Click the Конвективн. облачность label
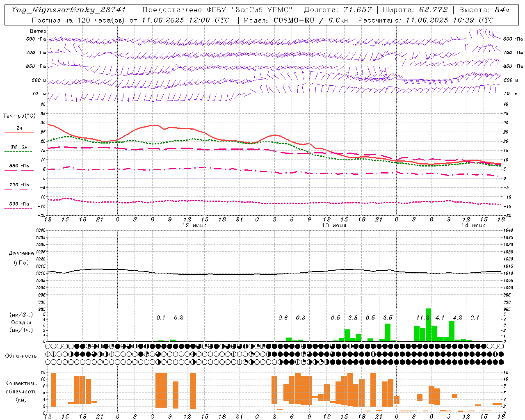Viewport: 525px width, 420px height. pos(21,388)
